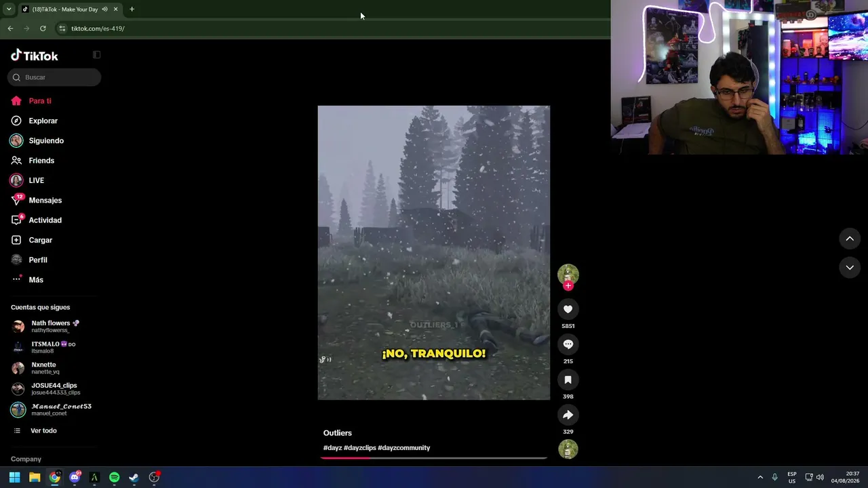The width and height of the screenshot is (868, 488).
Task: Open a new browser tab
Action: (132, 9)
